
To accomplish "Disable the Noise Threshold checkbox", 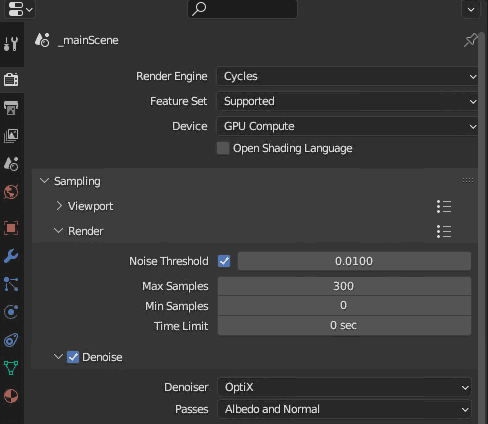I will click(224, 261).
